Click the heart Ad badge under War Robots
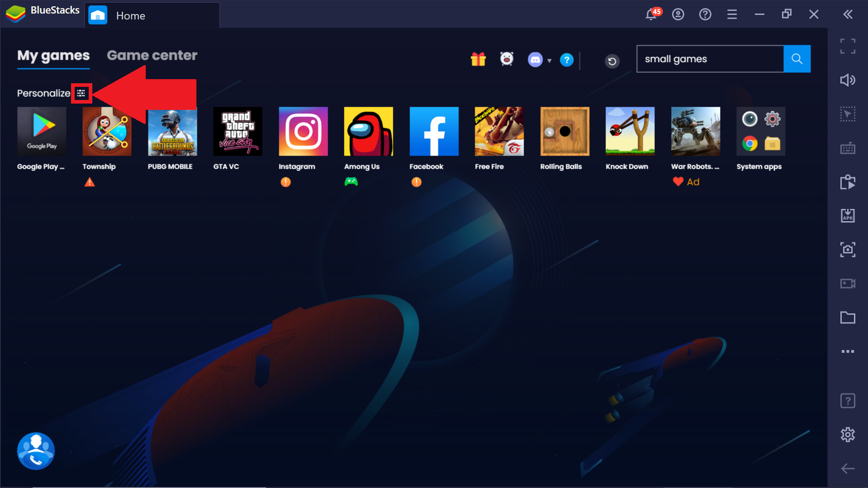The height and width of the screenshot is (488, 868). tap(686, 182)
